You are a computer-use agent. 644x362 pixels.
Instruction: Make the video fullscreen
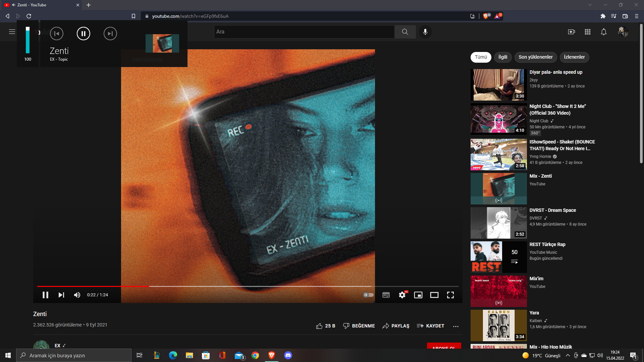click(x=450, y=295)
